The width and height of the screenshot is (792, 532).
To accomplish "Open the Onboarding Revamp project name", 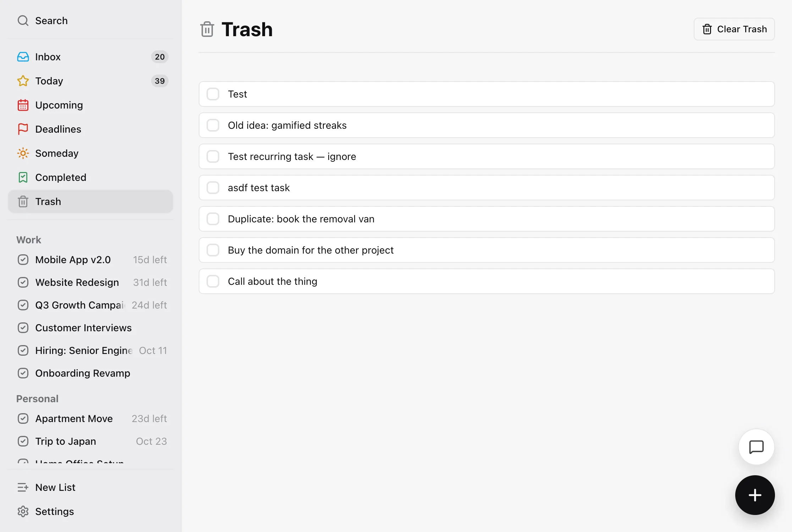I will pyautogui.click(x=83, y=373).
